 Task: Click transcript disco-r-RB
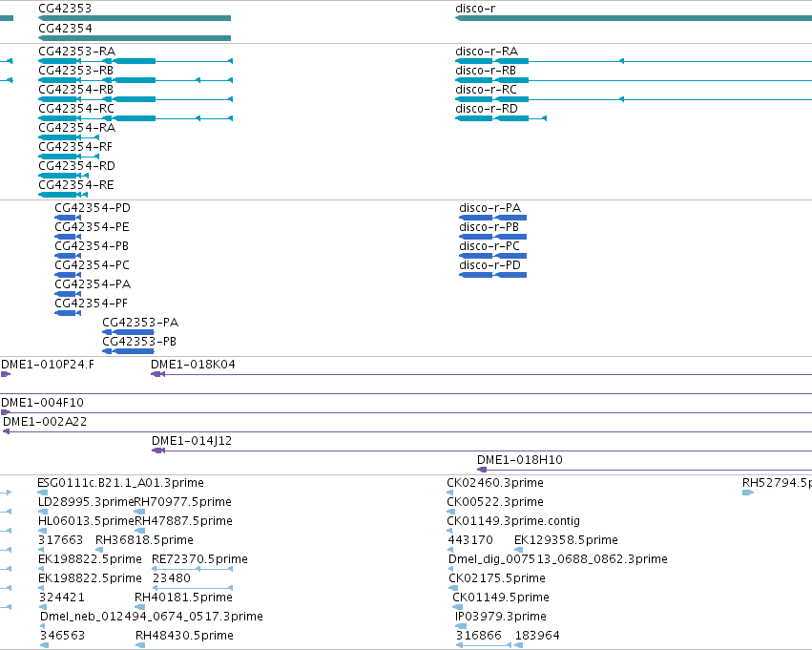[634, 80]
